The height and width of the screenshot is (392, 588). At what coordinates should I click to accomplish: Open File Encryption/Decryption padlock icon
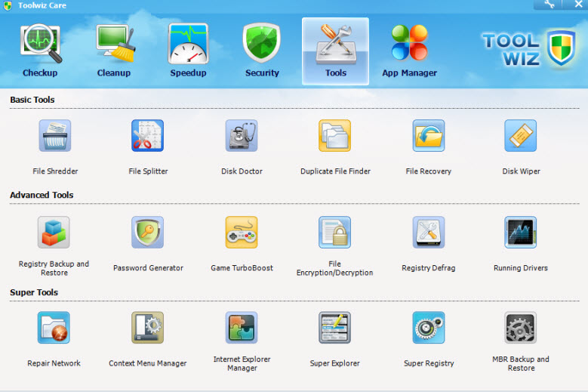(x=335, y=232)
